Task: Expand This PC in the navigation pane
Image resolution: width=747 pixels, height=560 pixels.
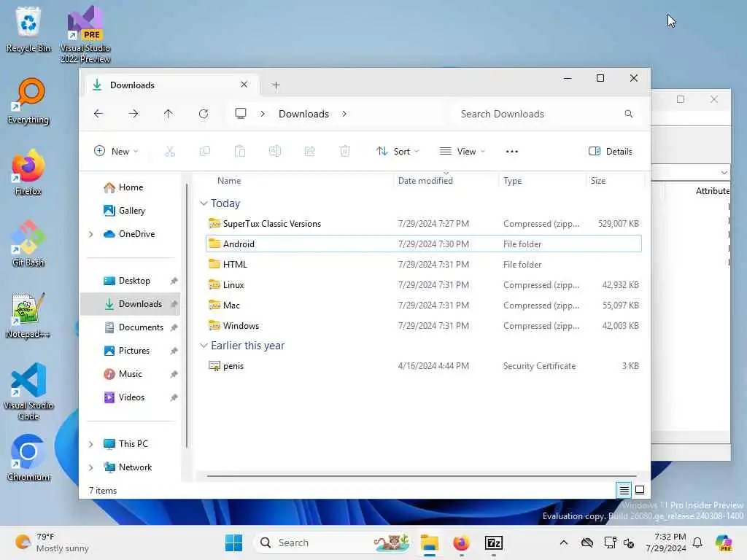Action: click(x=91, y=444)
